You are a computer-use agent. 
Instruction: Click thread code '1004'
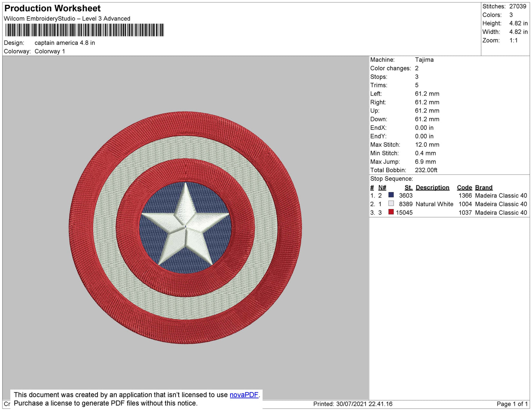click(465, 204)
